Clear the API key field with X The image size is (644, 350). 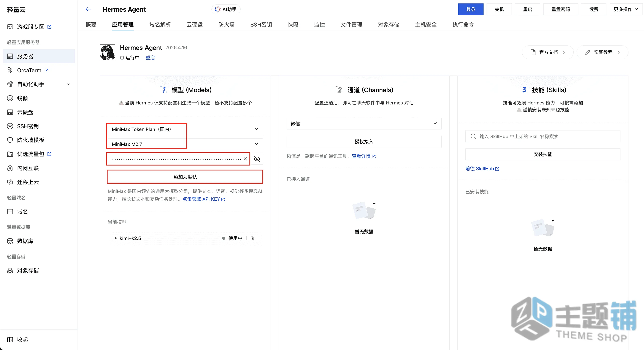tap(245, 159)
